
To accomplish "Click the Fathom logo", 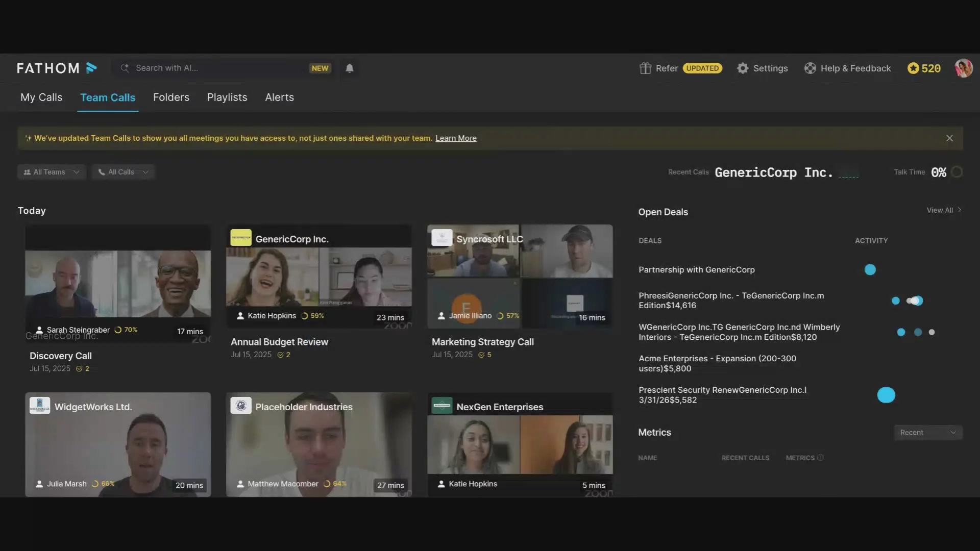I will coord(57,68).
